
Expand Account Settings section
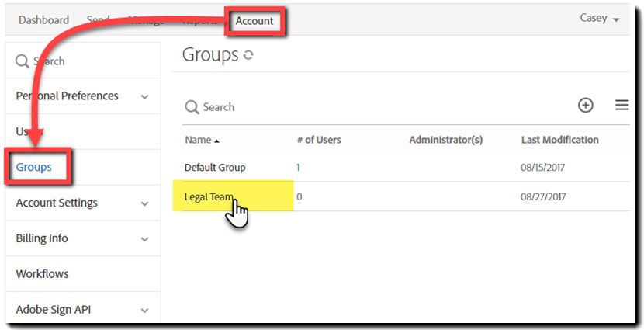coord(144,203)
